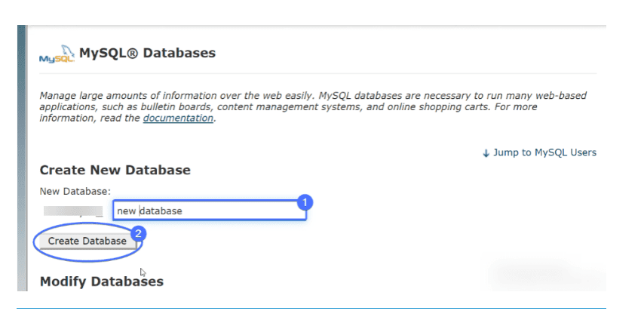
Task: Select the Modify Databases heading
Action: pyautogui.click(x=102, y=281)
